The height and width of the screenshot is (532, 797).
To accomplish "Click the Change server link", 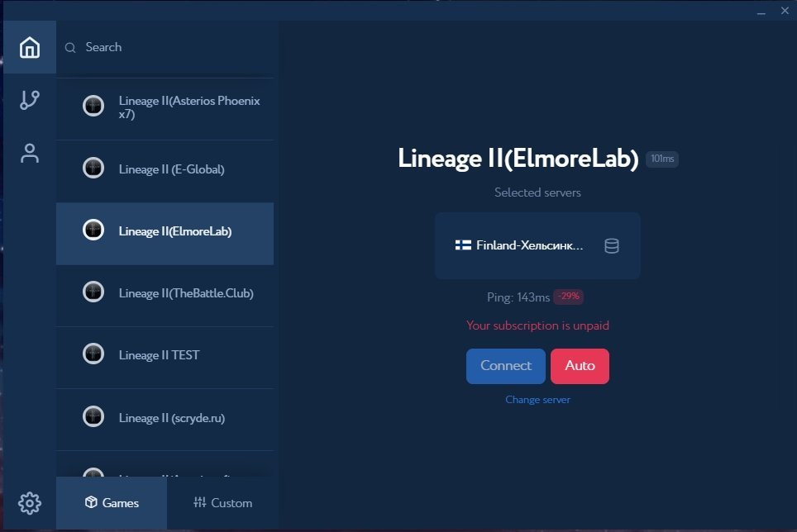I will tap(537, 400).
